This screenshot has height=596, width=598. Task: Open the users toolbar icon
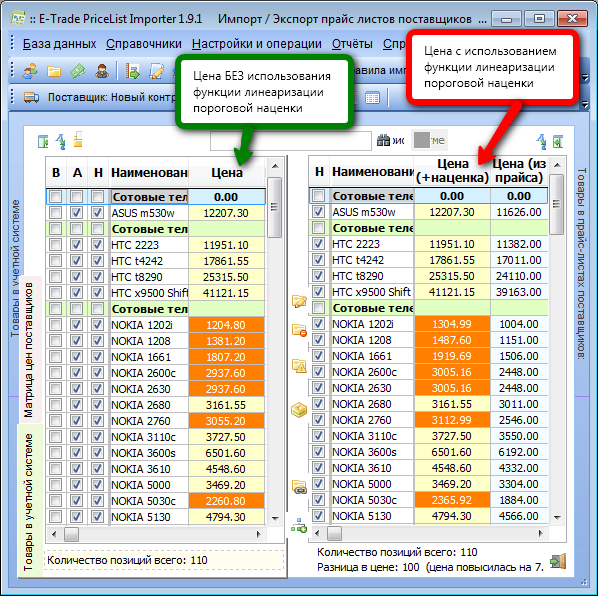coord(30,71)
